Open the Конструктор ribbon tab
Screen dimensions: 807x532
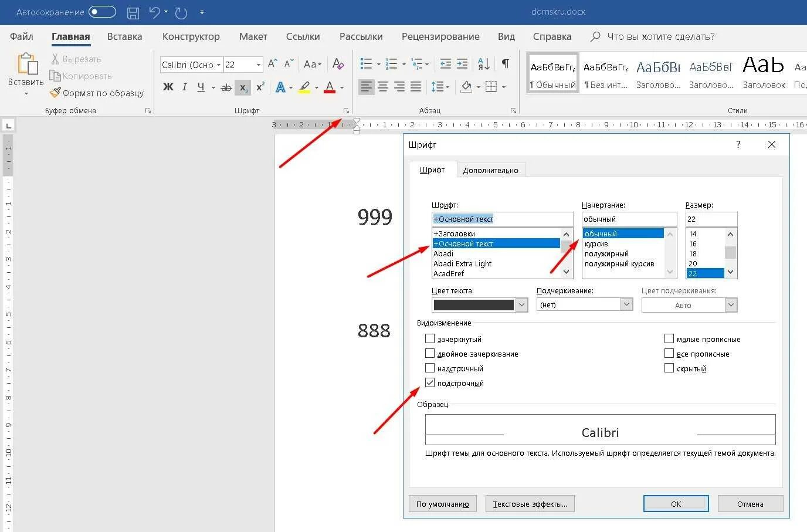point(191,36)
